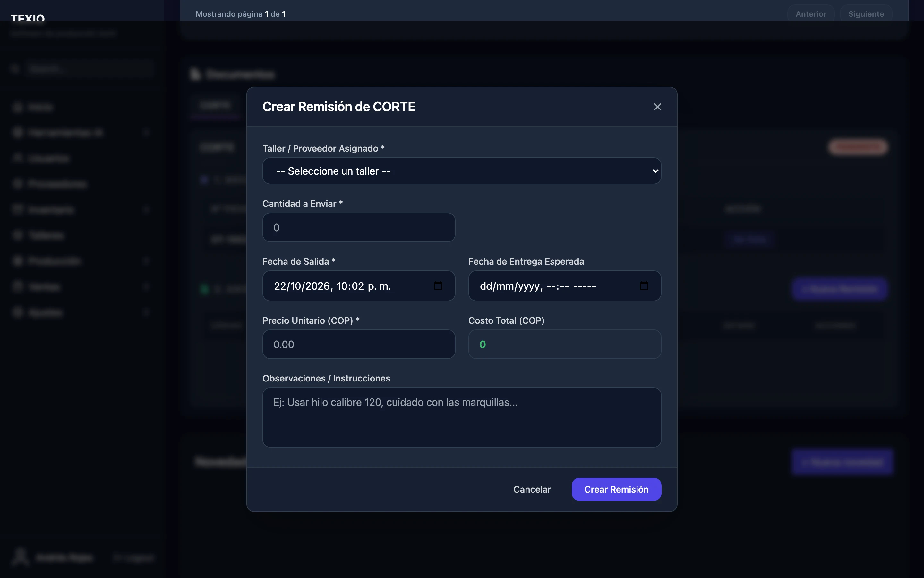Image resolution: width=924 pixels, height=578 pixels.
Task: Open the Taller / Proveedor Asignado dropdown
Action: 462,171
